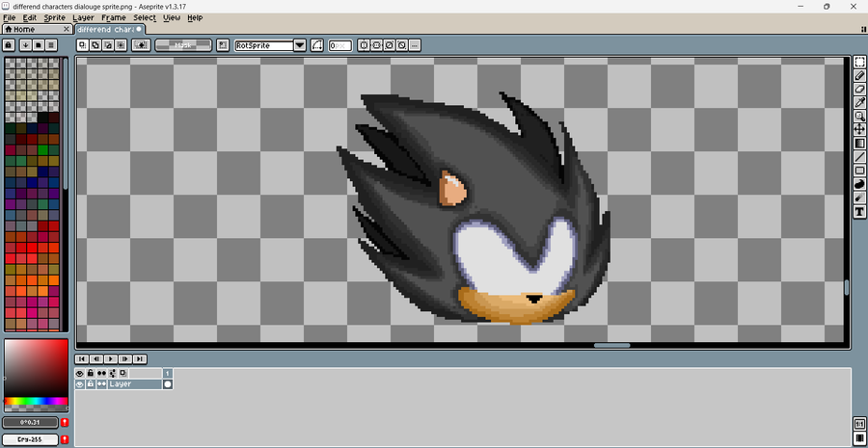This screenshot has width=868, height=448.
Task: Toggle visibility for all layers in header
Action: coord(80,374)
